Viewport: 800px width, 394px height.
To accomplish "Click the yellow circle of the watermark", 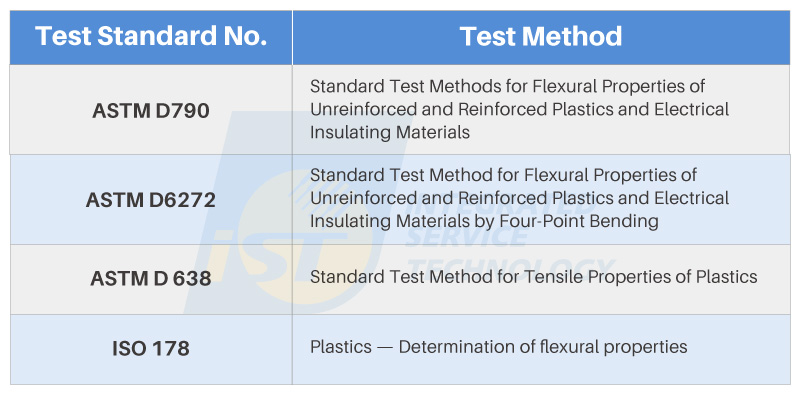I will click(306, 237).
